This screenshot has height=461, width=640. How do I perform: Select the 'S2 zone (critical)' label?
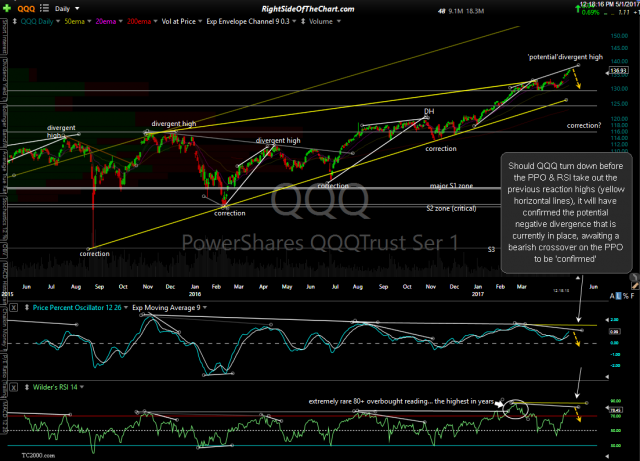[451, 208]
